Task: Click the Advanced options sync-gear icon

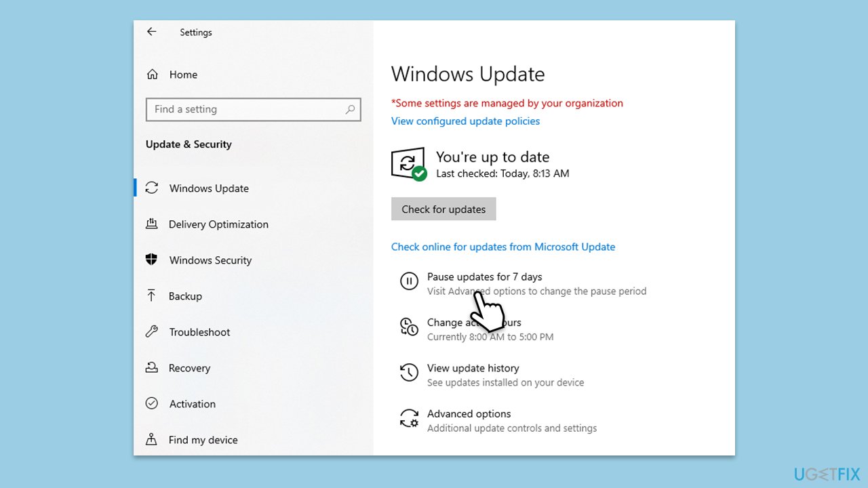Action: 409,418
